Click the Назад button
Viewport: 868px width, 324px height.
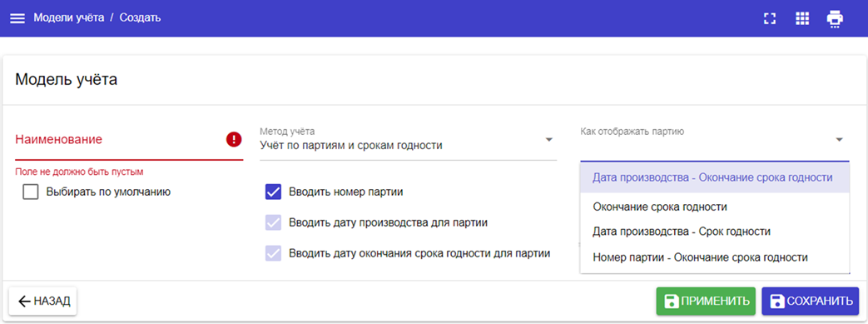click(x=42, y=301)
